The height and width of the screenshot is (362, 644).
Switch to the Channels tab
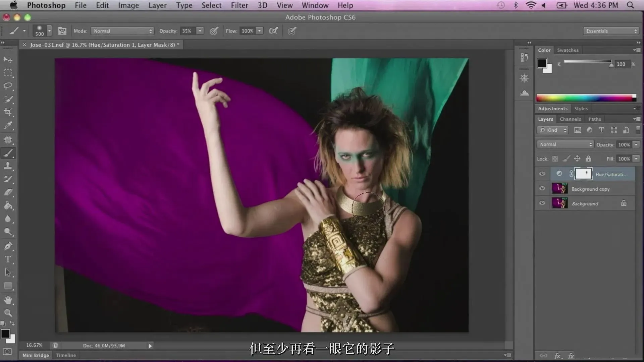pos(570,119)
